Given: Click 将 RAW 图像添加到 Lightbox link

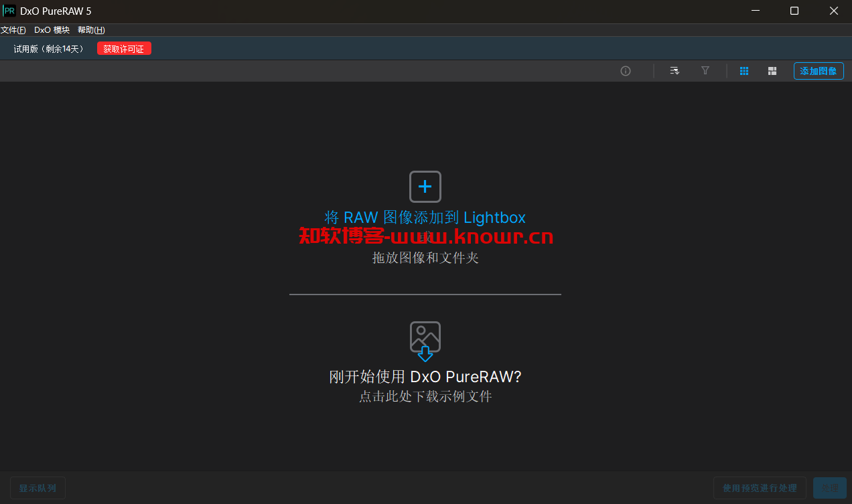Looking at the screenshot, I should pyautogui.click(x=425, y=218).
